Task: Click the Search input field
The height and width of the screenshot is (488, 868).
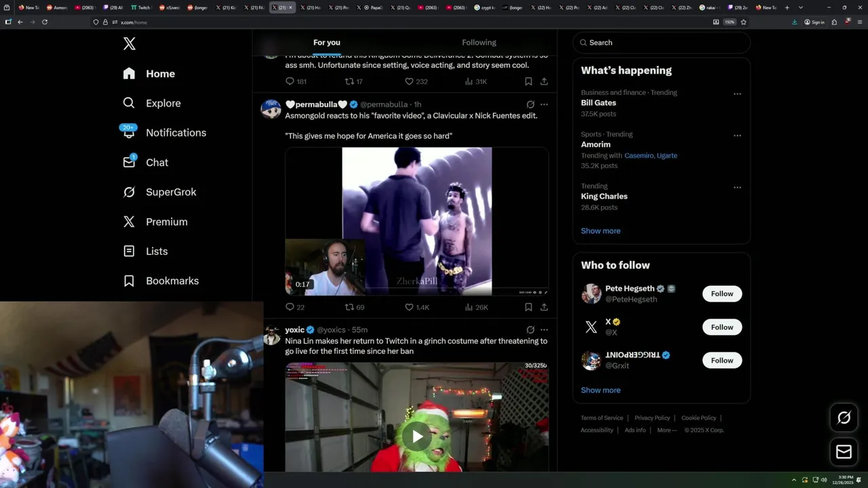Action: point(661,43)
